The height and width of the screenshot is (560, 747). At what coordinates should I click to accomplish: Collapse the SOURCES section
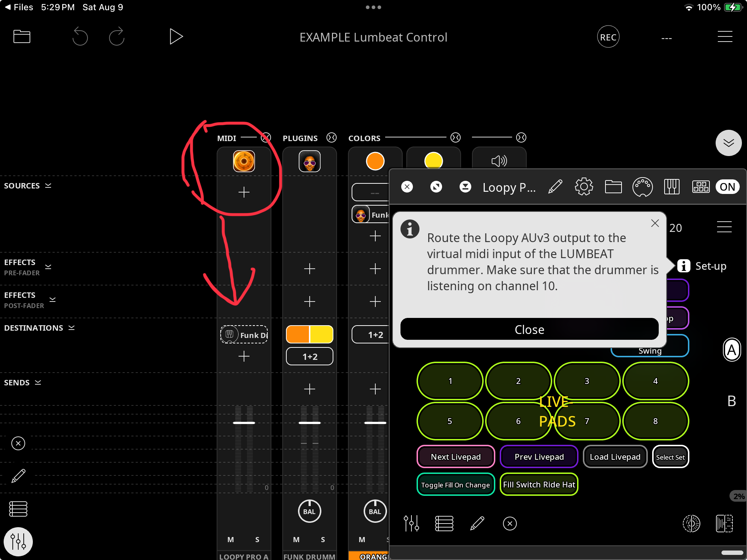coord(48,186)
